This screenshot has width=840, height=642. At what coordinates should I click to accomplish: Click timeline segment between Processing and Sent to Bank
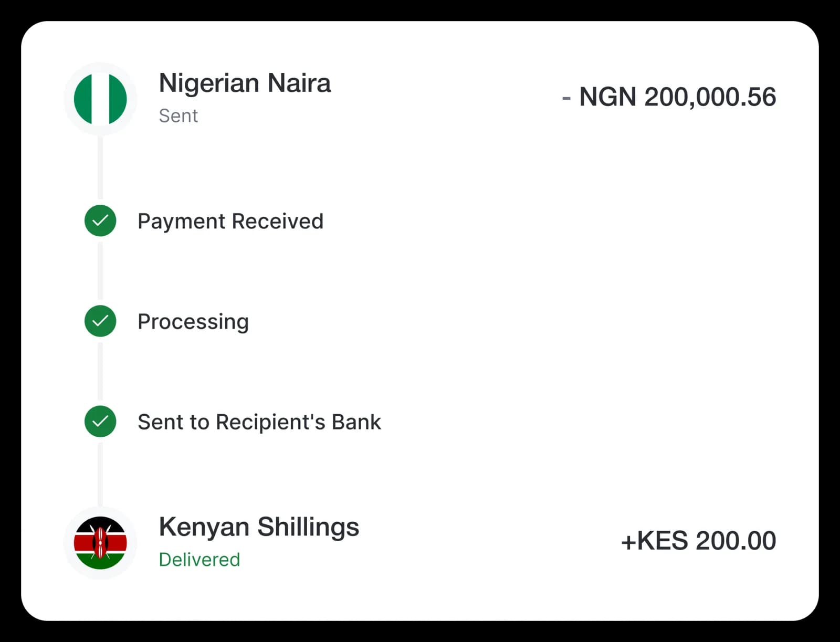100,371
